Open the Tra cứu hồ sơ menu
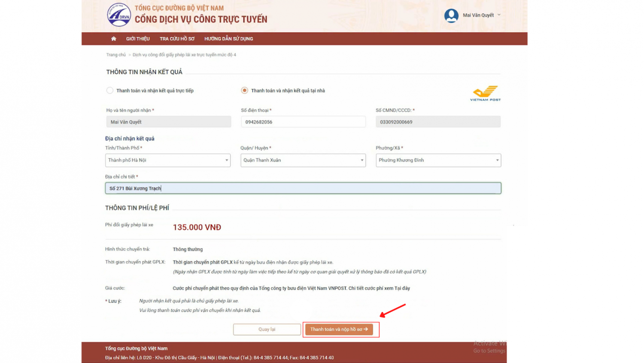Screen dimensions: 644x363 [177, 39]
